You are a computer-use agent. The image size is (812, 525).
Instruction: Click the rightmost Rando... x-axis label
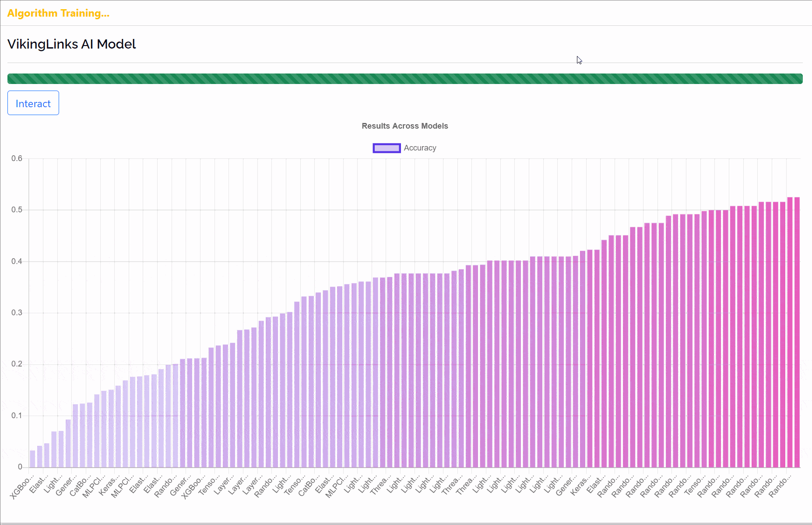pyautogui.click(x=780, y=486)
